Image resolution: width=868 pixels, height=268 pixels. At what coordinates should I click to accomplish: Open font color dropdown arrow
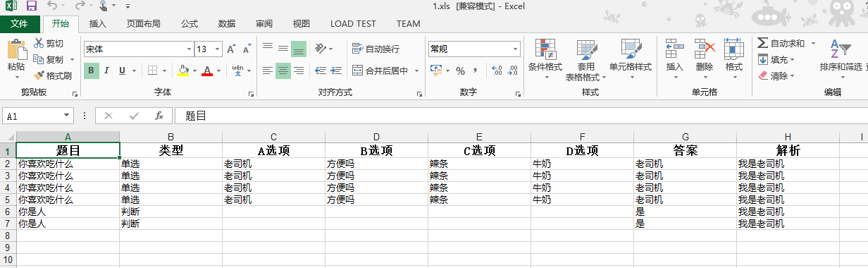click(x=218, y=71)
